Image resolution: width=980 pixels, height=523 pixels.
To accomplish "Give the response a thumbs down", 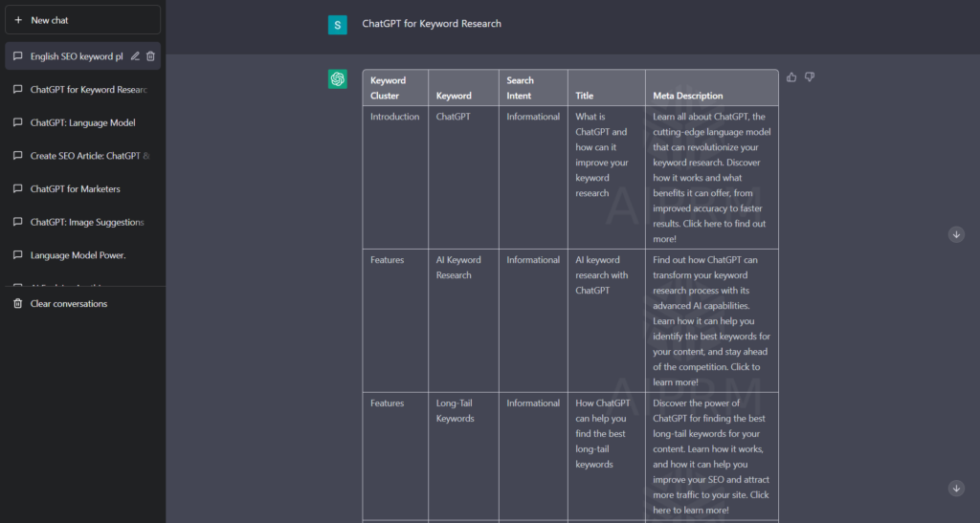I will [x=810, y=77].
